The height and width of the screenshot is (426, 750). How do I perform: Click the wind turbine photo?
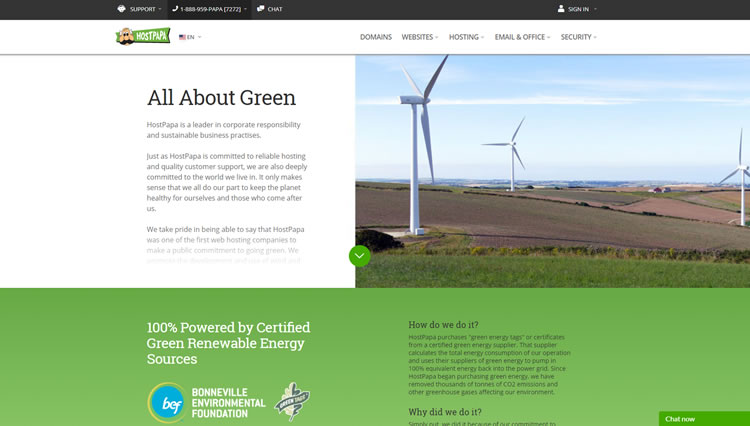552,171
